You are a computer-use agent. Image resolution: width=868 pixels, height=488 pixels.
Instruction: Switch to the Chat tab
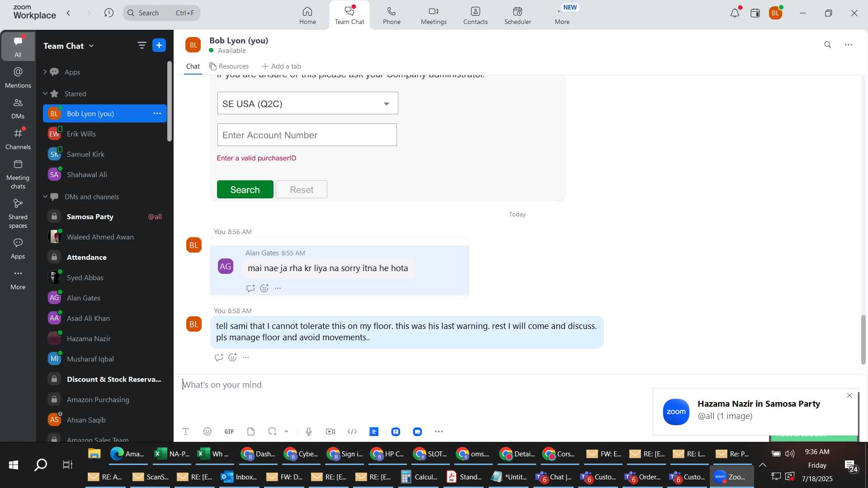click(193, 66)
